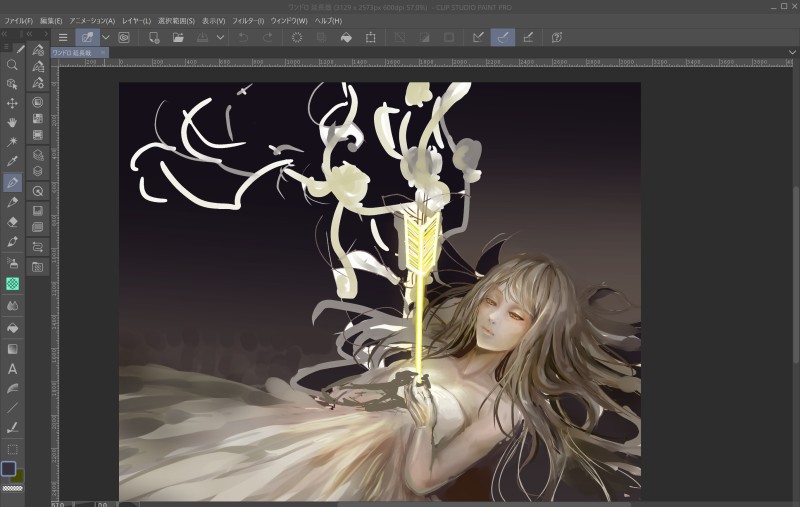Expand canvas tab list chevron at right

[x=793, y=52]
